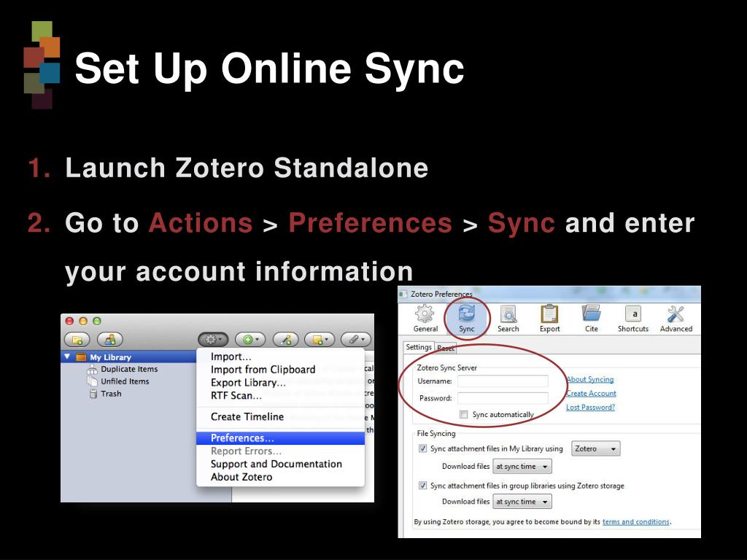747x560 pixels.
Task: Click the green New Item button
Action: point(250,340)
